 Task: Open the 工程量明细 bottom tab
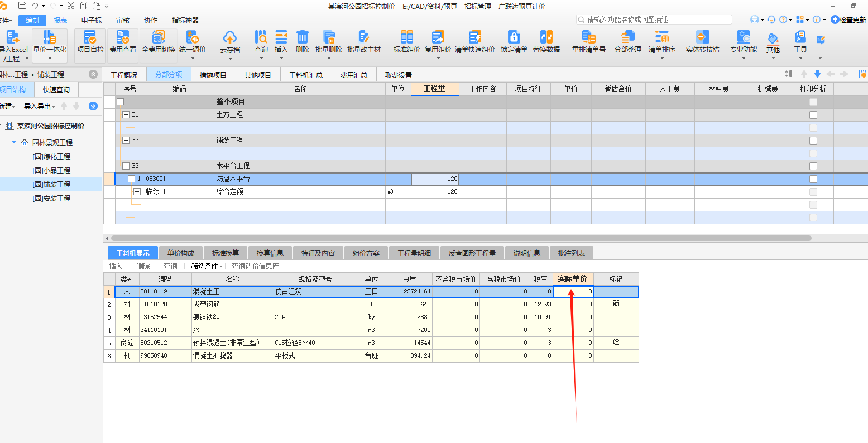pyautogui.click(x=414, y=253)
